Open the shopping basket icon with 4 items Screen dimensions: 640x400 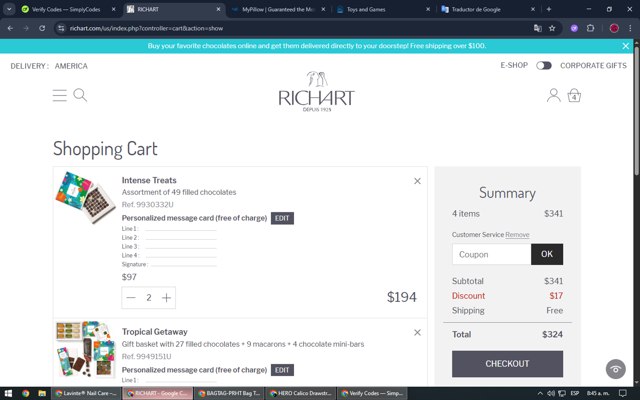[574, 95]
